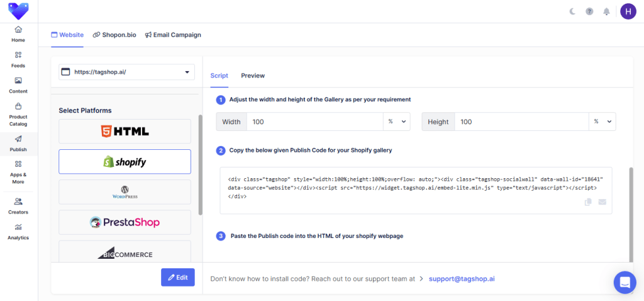Toggle dark mode moon icon
Viewport: 644px width, 301px height.
pyautogui.click(x=572, y=11)
